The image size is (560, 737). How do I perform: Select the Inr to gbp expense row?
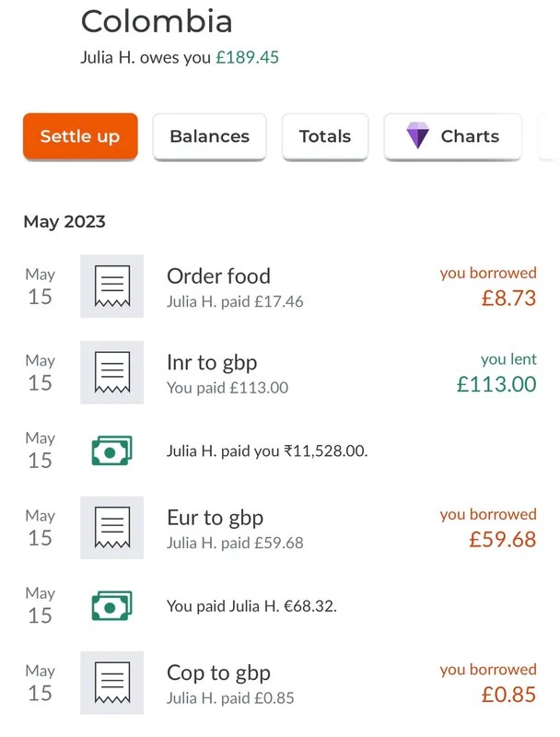(212, 363)
